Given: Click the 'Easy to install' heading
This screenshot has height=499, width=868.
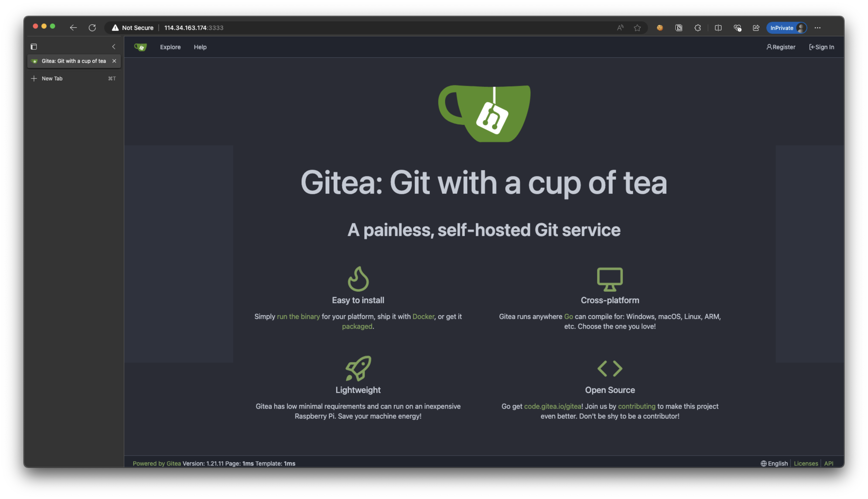Looking at the screenshot, I should 358,300.
